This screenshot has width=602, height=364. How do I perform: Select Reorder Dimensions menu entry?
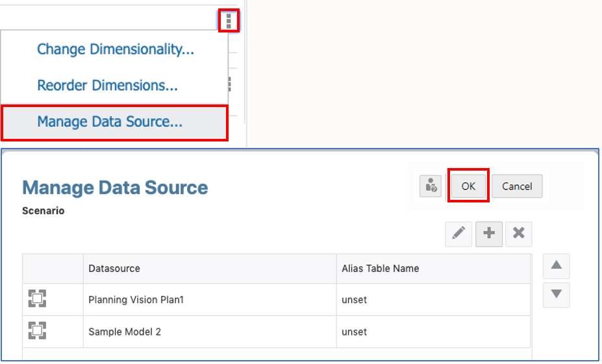(x=107, y=85)
